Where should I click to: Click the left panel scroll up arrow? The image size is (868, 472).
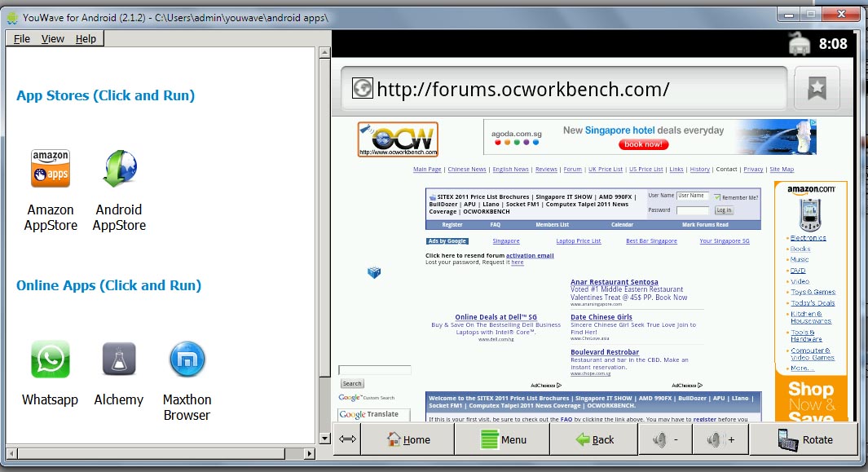[325, 53]
